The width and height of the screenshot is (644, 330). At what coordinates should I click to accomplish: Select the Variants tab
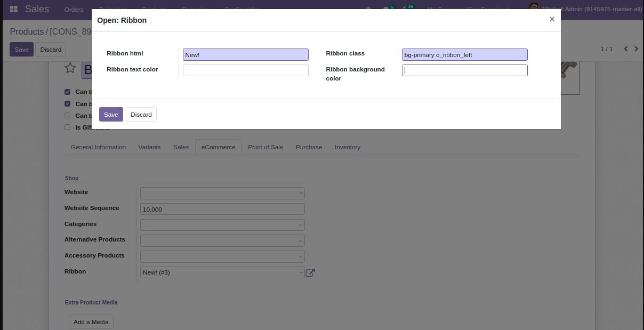tap(149, 147)
